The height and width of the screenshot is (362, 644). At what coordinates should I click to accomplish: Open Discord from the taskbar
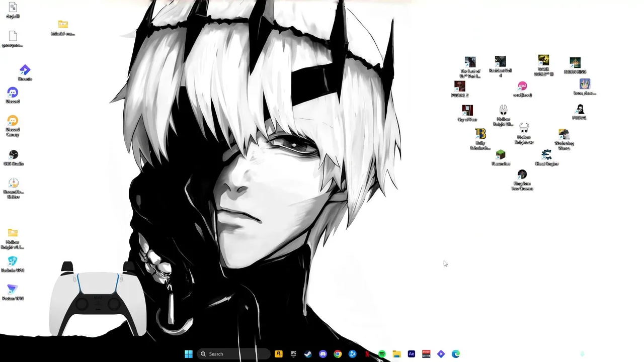[323, 354]
